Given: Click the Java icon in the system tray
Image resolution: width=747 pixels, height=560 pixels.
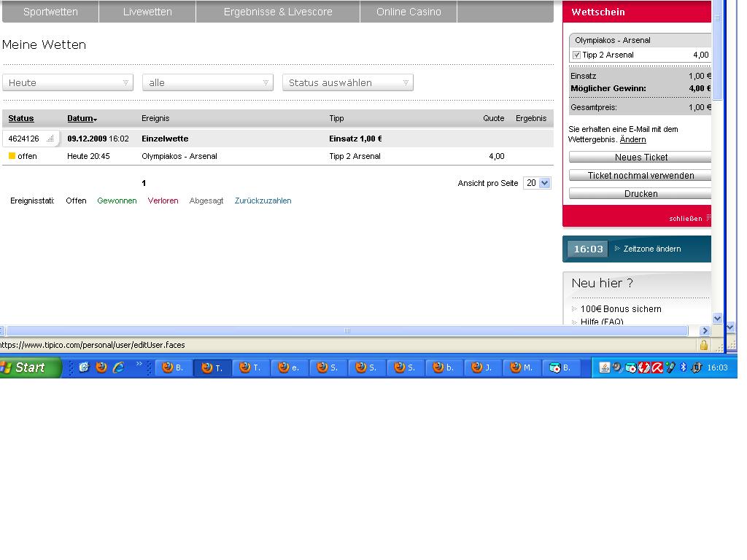Looking at the screenshot, I should coord(604,367).
